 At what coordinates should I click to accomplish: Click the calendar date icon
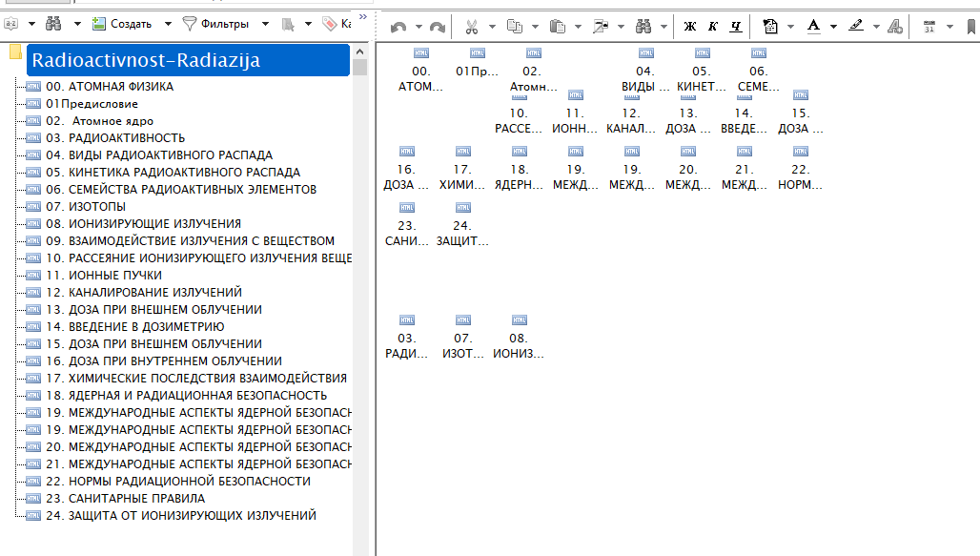929,27
